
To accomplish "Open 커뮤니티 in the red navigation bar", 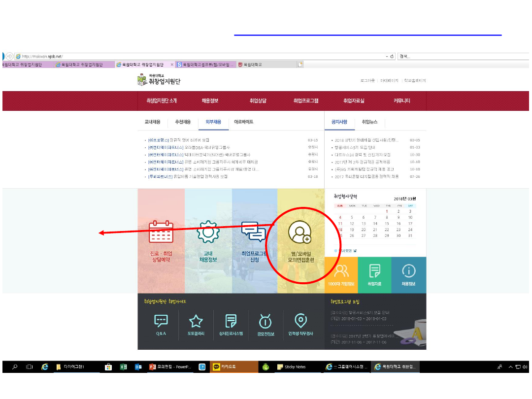I will [x=401, y=100].
